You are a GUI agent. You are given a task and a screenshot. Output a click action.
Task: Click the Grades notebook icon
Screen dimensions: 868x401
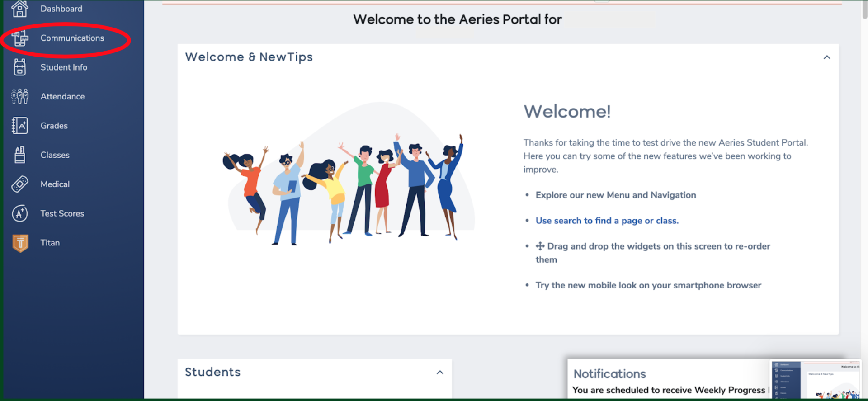click(x=20, y=126)
